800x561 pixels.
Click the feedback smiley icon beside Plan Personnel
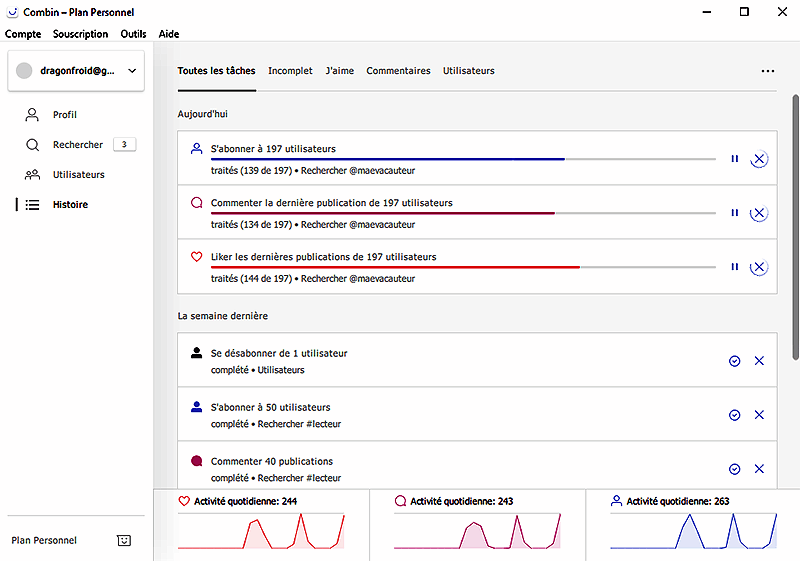tap(124, 541)
